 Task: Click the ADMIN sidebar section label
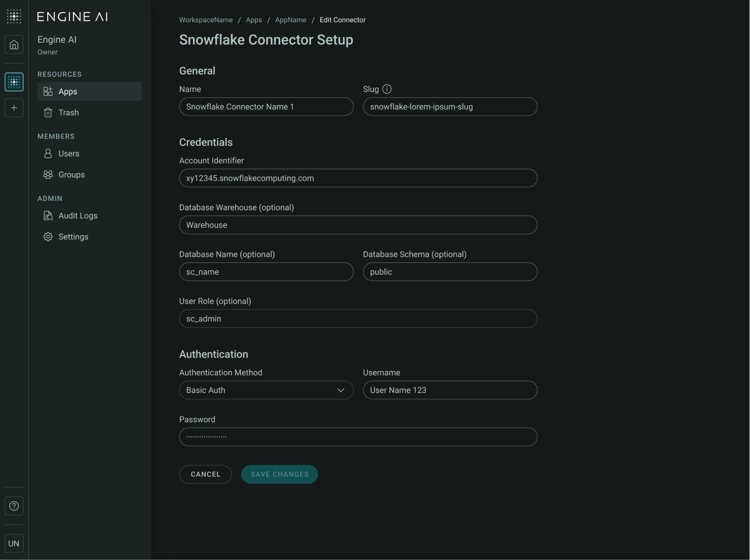50,198
